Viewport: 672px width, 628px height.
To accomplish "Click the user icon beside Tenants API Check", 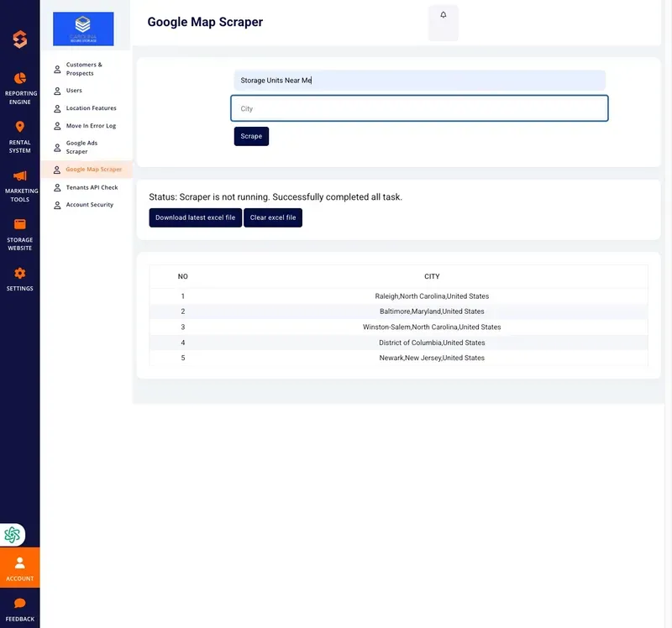I will tap(57, 187).
